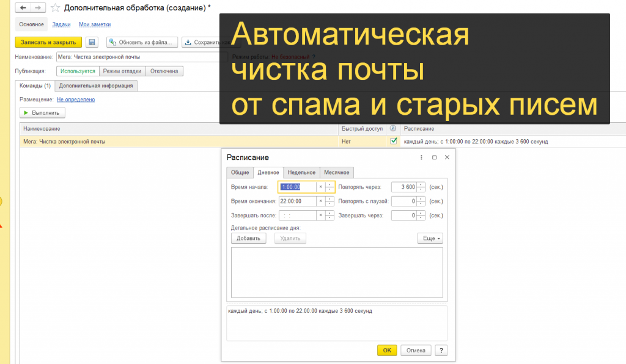The width and height of the screenshot is (626, 364).
Task: Click Добавить in detailed schedule
Action: pos(248,238)
